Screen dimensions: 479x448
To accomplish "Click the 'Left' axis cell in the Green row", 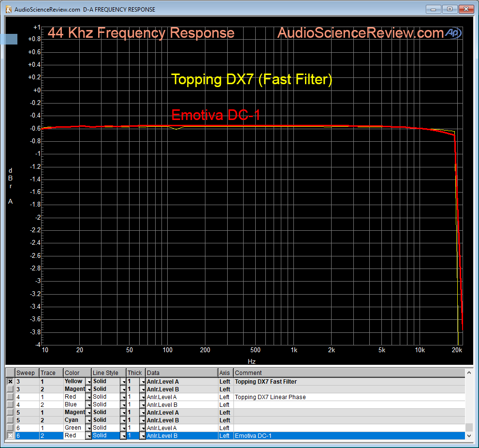I will pyautogui.click(x=226, y=428).
